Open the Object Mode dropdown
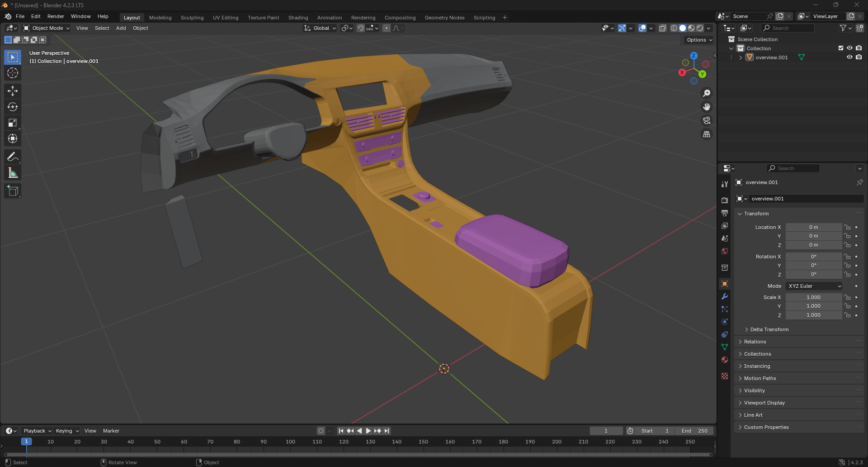868x467 pixels. (47, 28)
